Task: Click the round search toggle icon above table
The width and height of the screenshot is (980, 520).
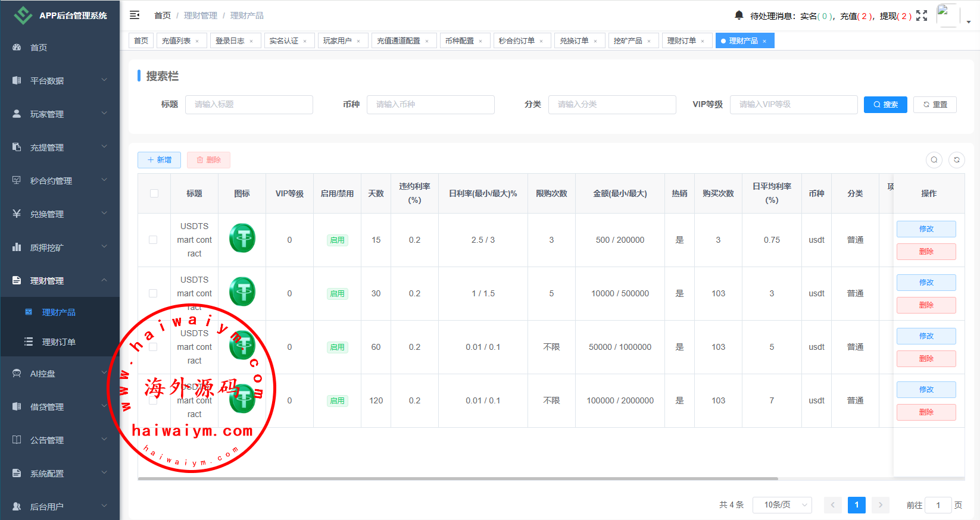Action: (934, 160)
